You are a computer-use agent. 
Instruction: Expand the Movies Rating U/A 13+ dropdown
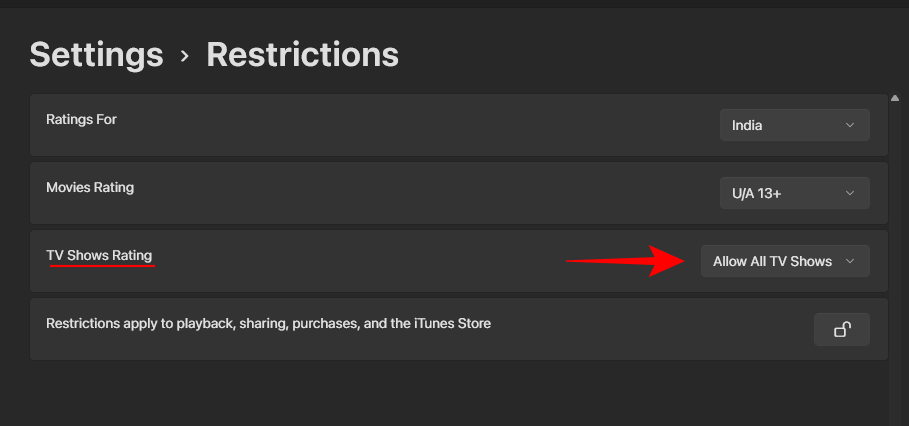tap(794, 193)
